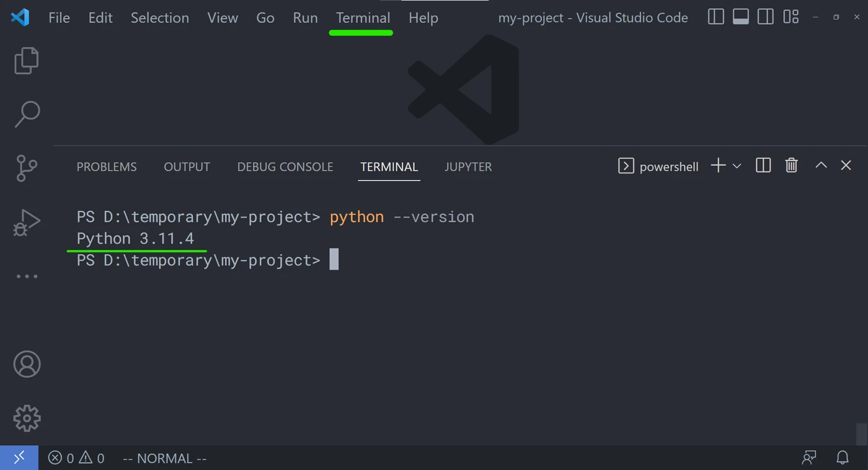Close the terminal panel
Image resolution: width=868 pixels, height=470 pixels.
click(846, 165)
